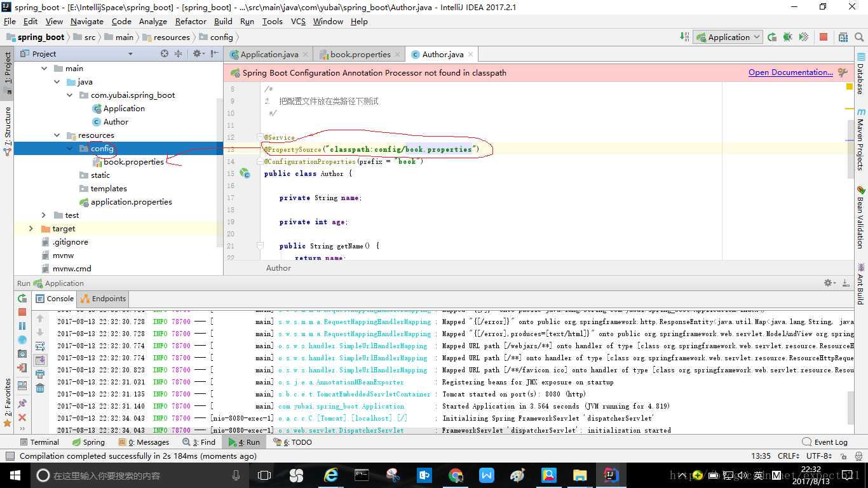The width and height of the screenshot is (868, 488).
Task: Click the Windows Start button
Action: (x=15, y=475)
